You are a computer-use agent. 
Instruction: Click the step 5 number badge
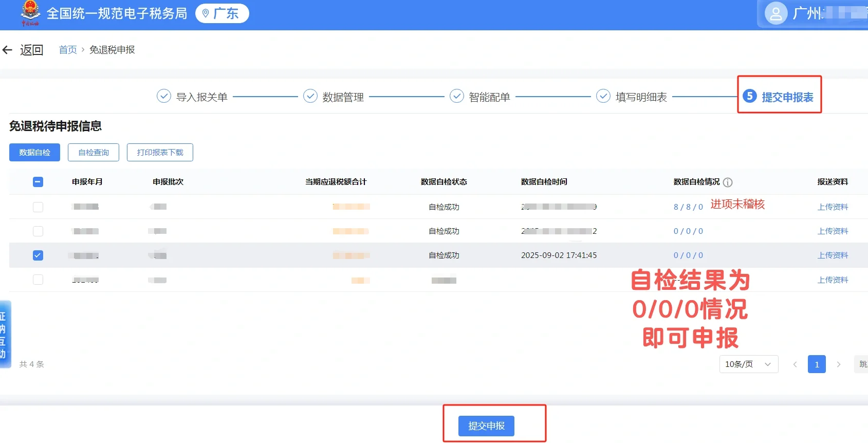750,96
